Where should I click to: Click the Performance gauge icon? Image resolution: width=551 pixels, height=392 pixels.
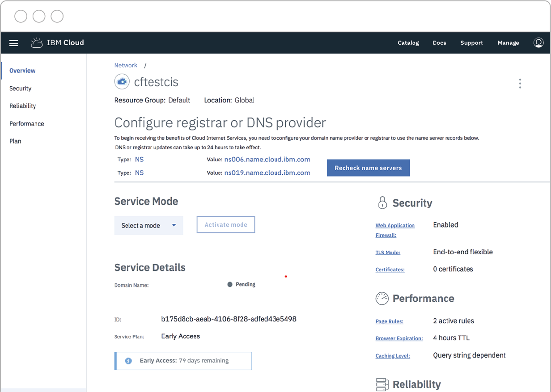[x=382, y=298]
